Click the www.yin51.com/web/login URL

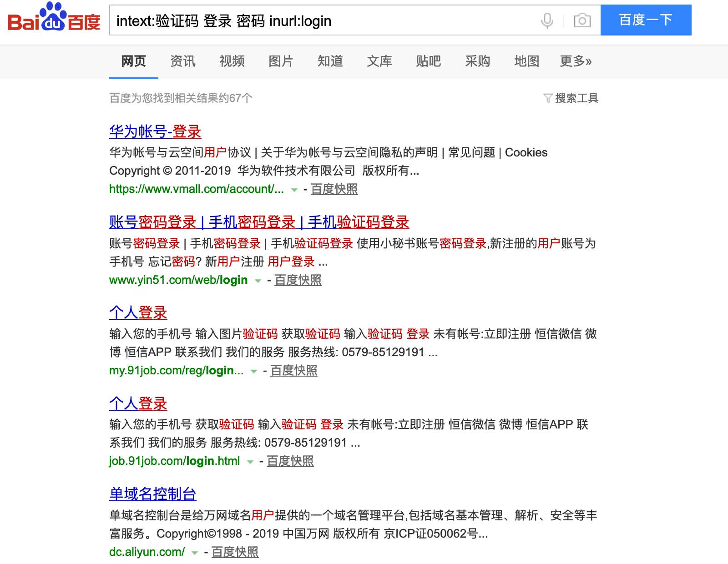tap(178, 280)
